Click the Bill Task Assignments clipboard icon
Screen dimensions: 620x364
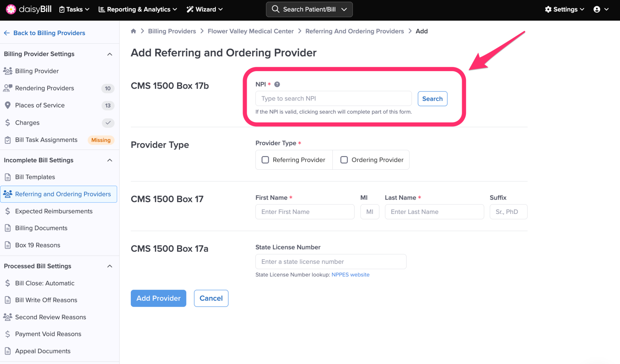click(8, 140)
